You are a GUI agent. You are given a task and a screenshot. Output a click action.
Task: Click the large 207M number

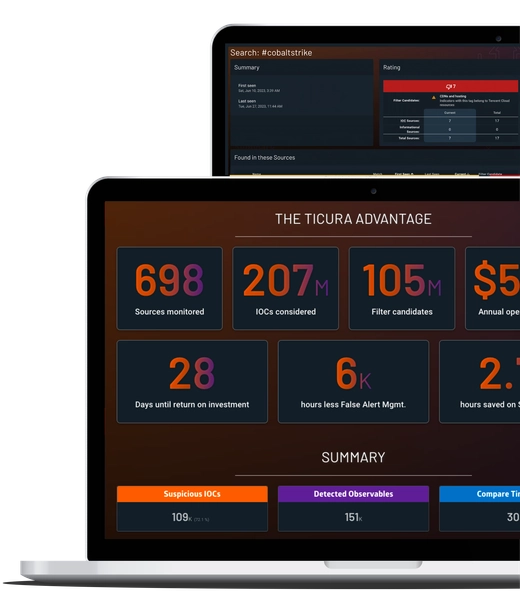coord(285,280)
